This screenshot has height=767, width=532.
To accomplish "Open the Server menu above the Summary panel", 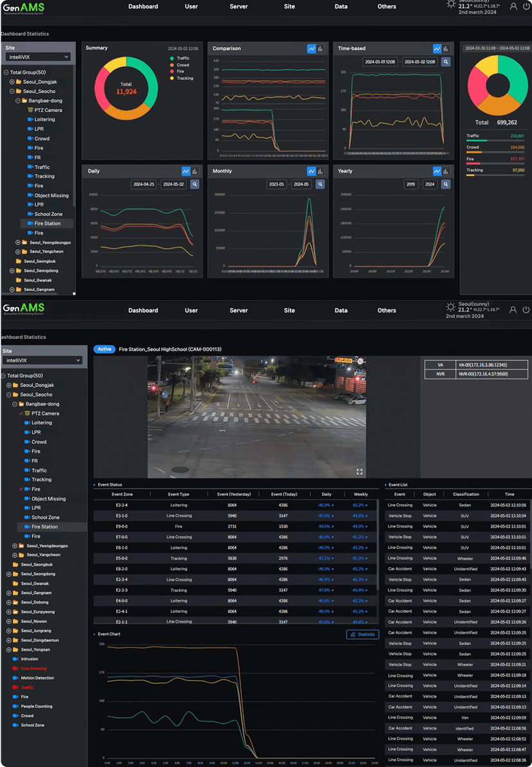I will (238, 6).
